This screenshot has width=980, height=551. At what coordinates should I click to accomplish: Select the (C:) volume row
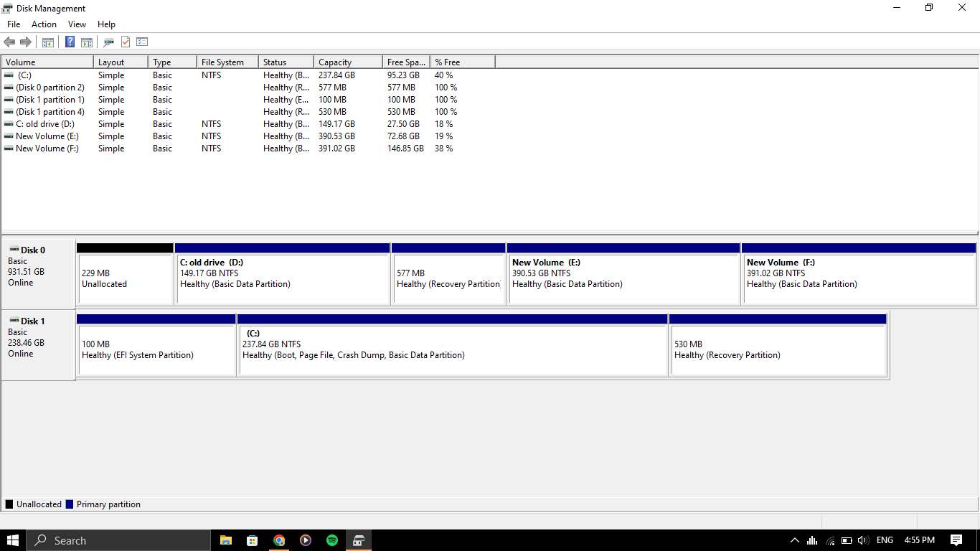click(x=248, y=75)
